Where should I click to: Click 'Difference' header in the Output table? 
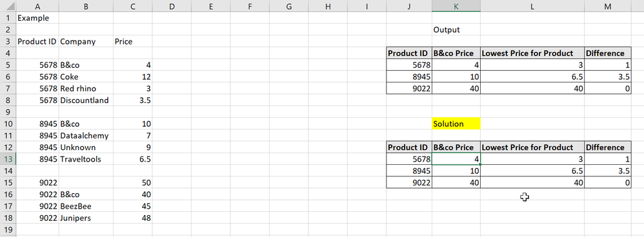[608, 53]
